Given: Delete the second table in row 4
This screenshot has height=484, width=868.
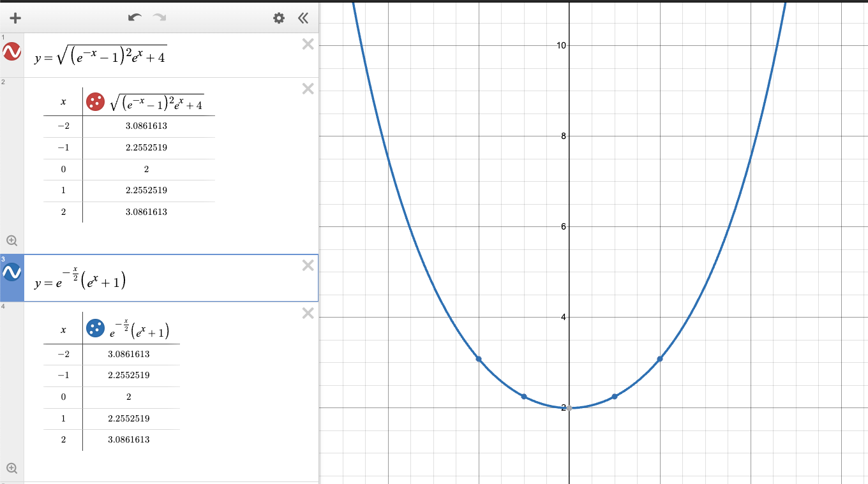Looking at the screenshot, I should tap(308, 312).
